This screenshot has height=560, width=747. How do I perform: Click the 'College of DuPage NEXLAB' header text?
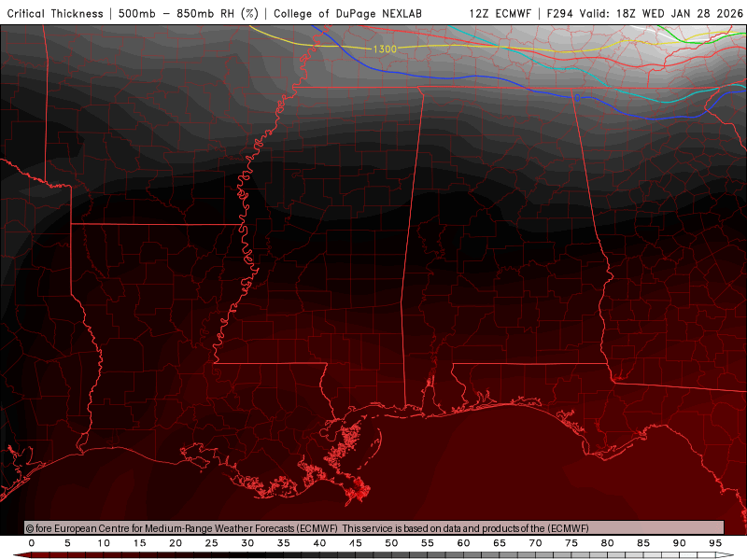(x=347, y=14)
